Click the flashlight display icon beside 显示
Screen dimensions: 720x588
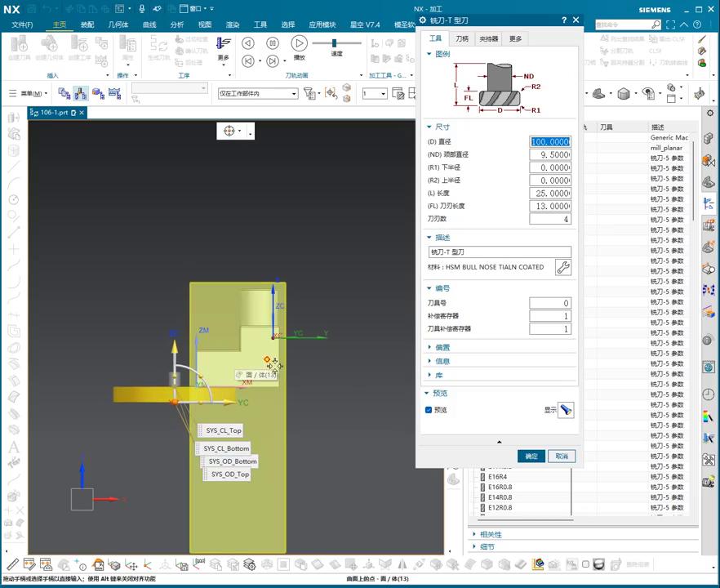point(567,410)
